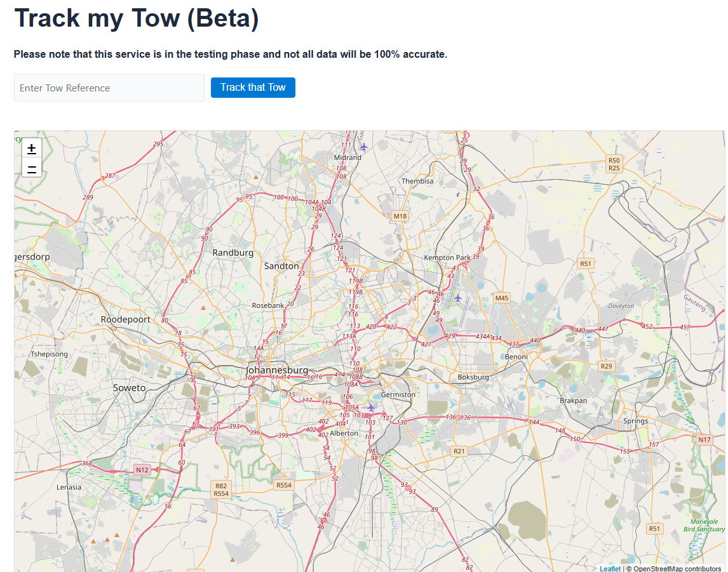The image size is (728, 572).
Task: Click the Marievale Bird Sanctuary label
Action: click(704, 525)
